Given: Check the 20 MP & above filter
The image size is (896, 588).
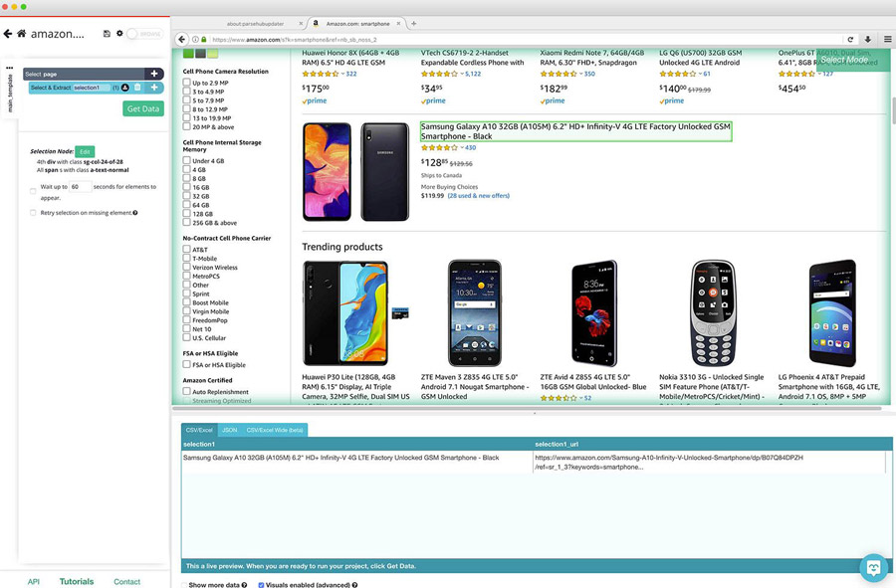Looking at the screenshot, I should (x=187, y=126).
